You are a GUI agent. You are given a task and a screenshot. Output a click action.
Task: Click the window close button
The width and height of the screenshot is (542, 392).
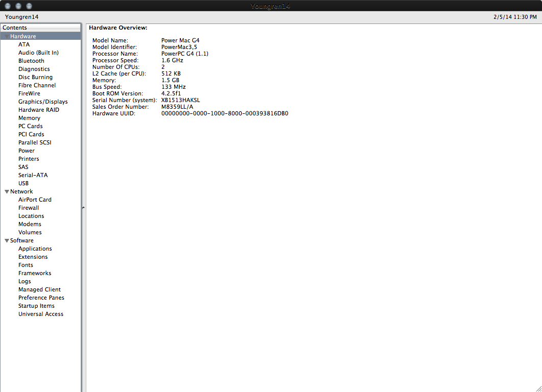(8, 6)
